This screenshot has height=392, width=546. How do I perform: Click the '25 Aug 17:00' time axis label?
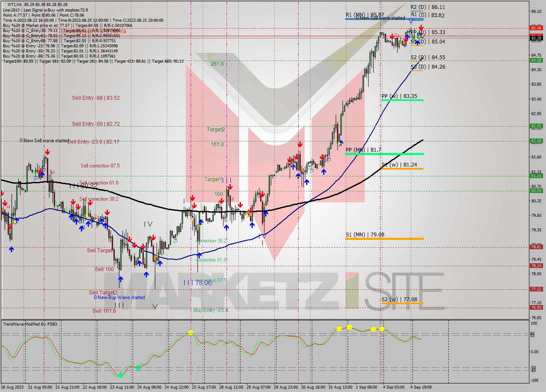(203, 387)
